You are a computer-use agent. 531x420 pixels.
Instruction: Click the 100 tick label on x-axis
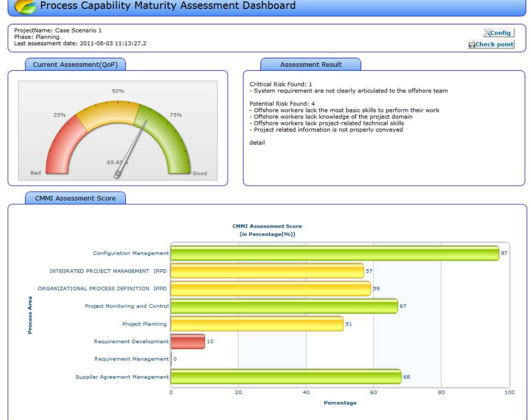(x=509, y=392)
